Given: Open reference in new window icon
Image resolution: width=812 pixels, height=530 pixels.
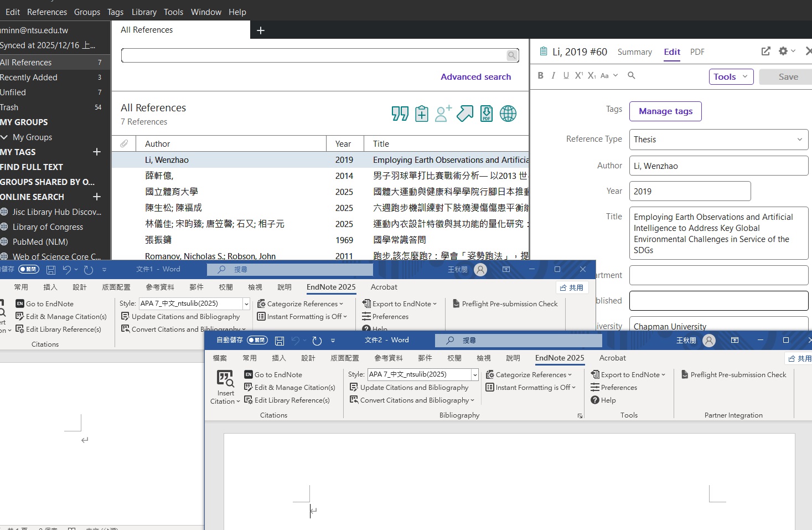Looking at the screenshot, I should tap(766, 52).
